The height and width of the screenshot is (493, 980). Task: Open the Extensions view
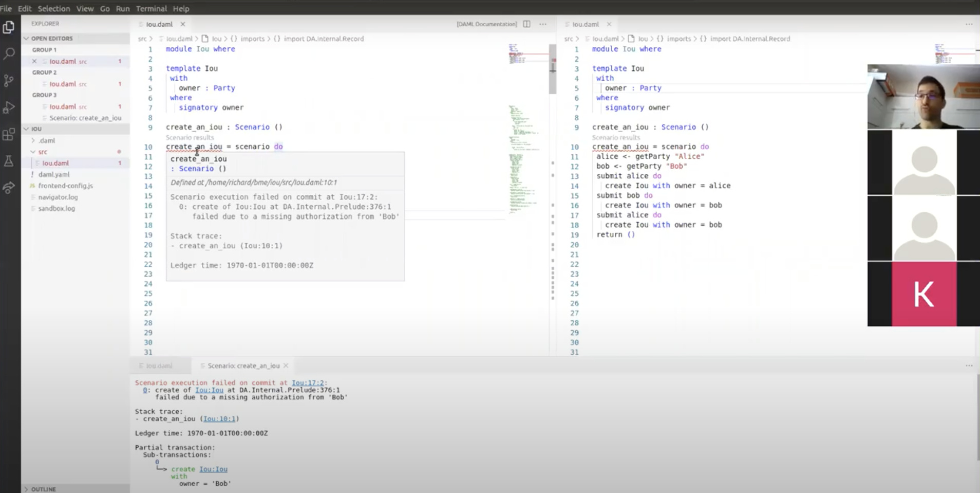pyautogui.click(x=9, y=135)
